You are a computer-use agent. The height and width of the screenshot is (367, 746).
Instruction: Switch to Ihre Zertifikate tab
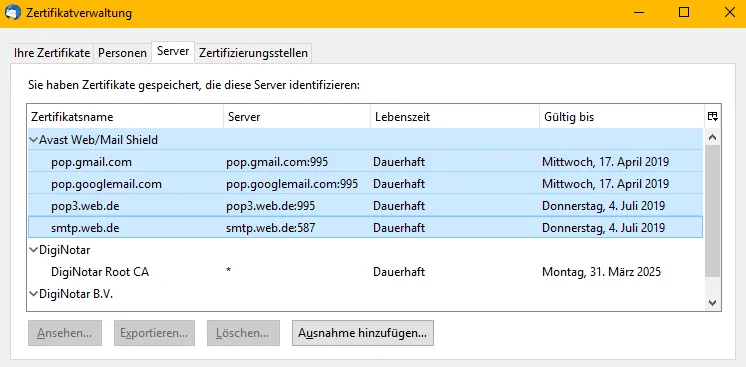point(52,53)
